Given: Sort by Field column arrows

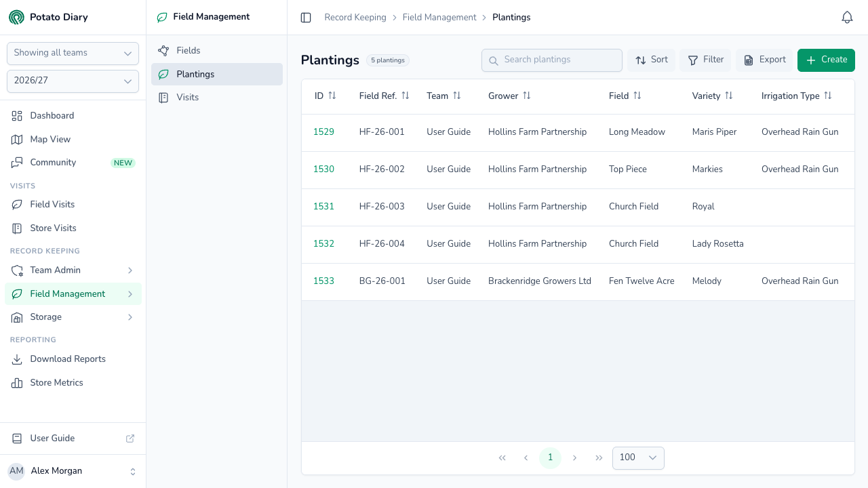Looking at the screenshot, I should 637,96.
